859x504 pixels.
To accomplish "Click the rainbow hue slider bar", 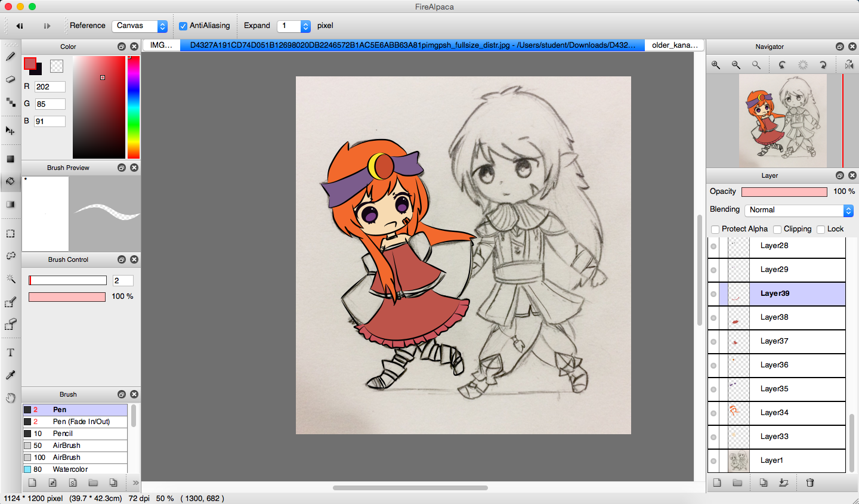I will coord(134,107).
